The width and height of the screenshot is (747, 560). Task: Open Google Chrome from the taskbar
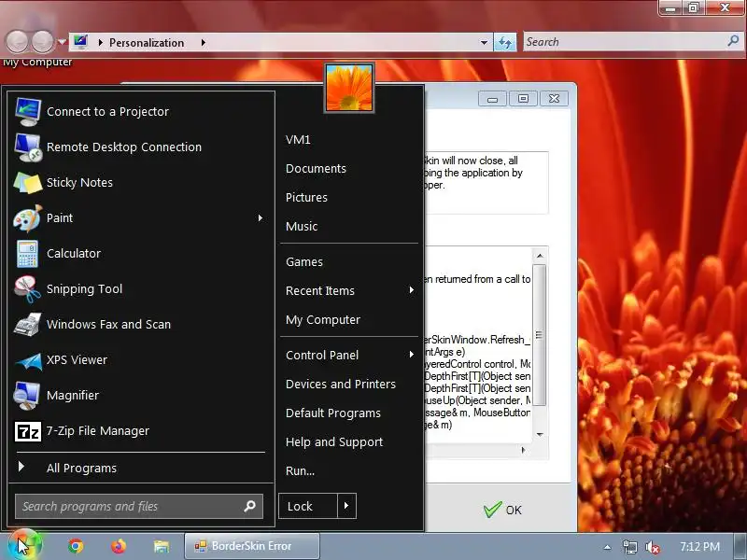pos(76,546)
